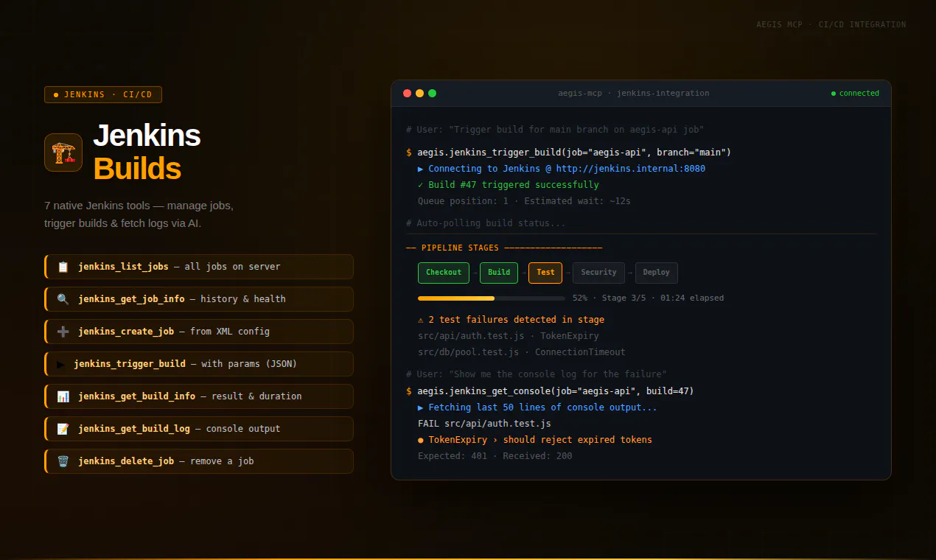The width and height of the screenshot is (936, 560).
Task: Click the aegis.jenkins_trigger_build command line
Action: (x=568, y=153)
